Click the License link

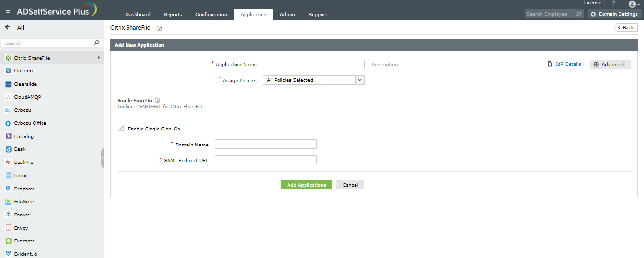click(593, 3)
